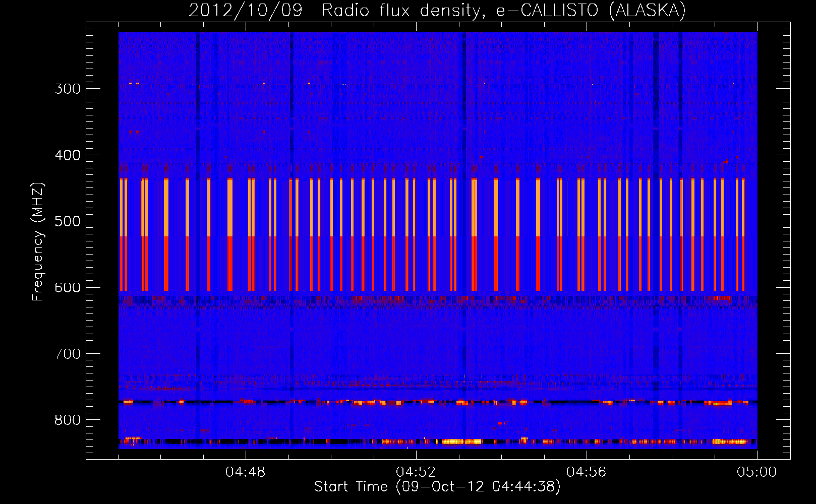Click the 04:52 time tick label
The height and width of the screenshot is (504, 816).
pos(416,472)
